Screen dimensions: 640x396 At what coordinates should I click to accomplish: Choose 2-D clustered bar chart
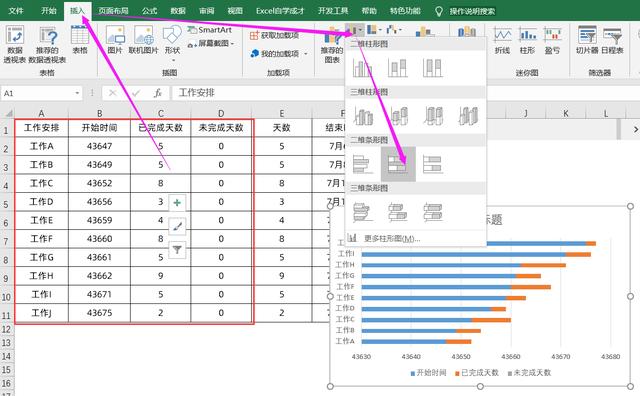[x=362, y=164]
